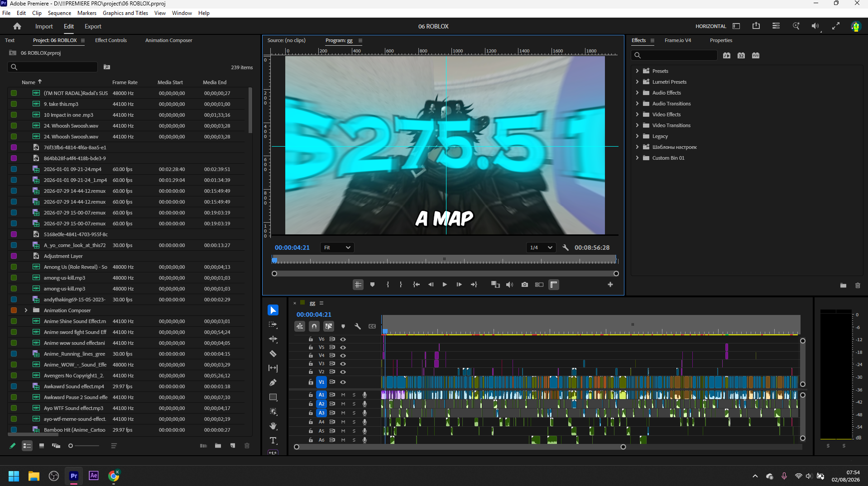Step forward one frame
The image size is (868, 486).
coord(459,285)
